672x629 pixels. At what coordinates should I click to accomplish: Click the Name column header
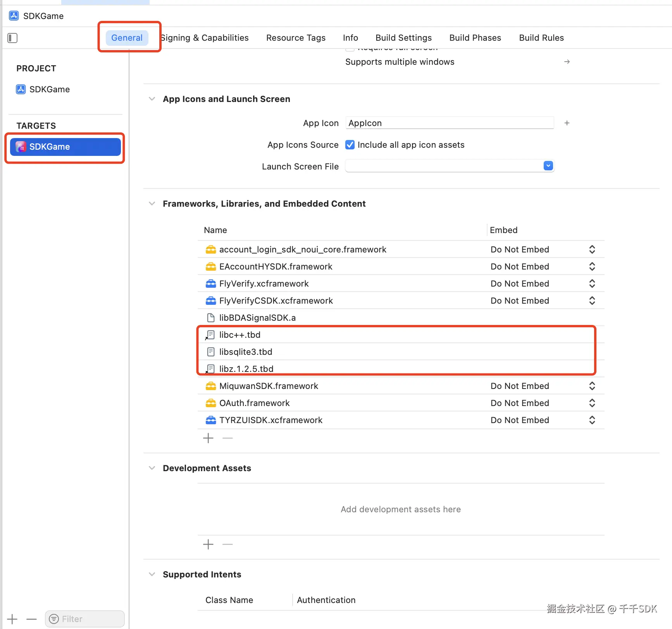point(215,230)
